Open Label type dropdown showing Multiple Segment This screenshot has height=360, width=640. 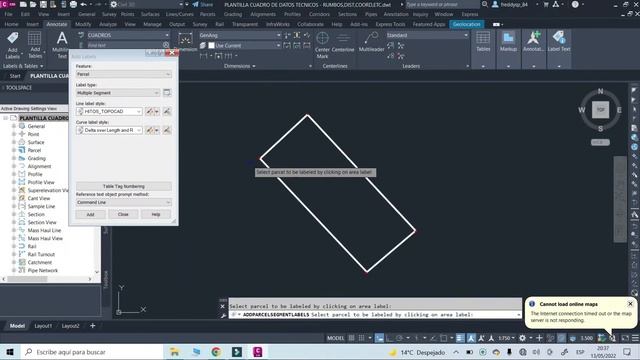coord(118,93)
